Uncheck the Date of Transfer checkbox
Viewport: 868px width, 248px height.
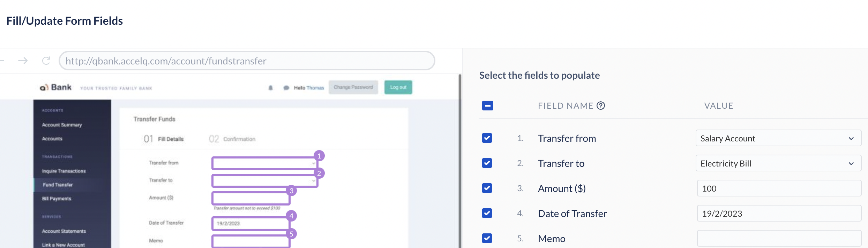(487, 213)
